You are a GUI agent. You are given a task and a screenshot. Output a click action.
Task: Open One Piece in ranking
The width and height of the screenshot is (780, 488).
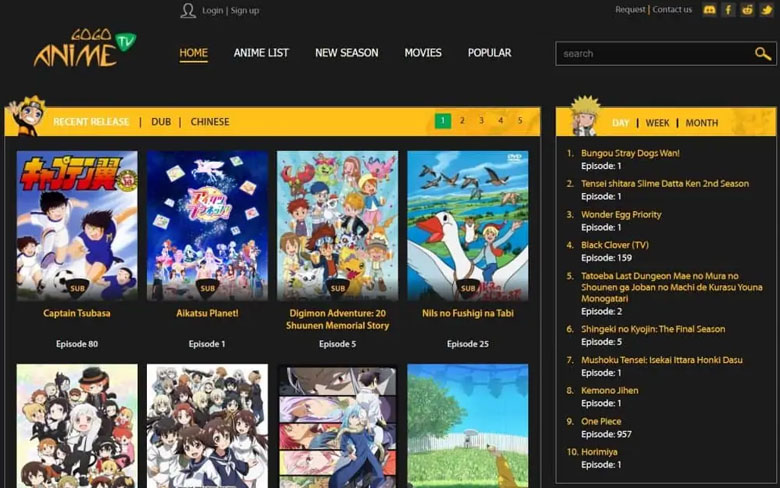tap(601, 421)
